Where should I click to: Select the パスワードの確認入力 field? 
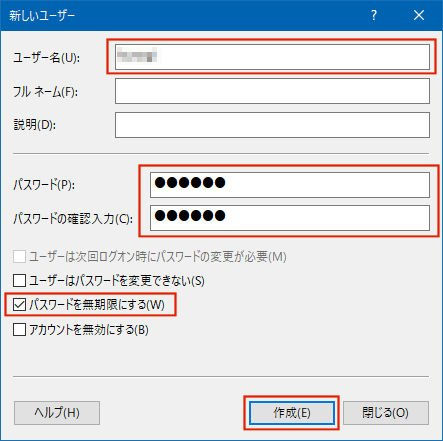coord(290,218)
